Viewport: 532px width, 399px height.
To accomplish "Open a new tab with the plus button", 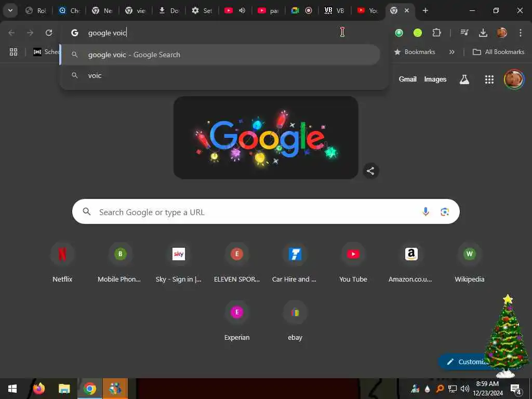I will [425, 10].
